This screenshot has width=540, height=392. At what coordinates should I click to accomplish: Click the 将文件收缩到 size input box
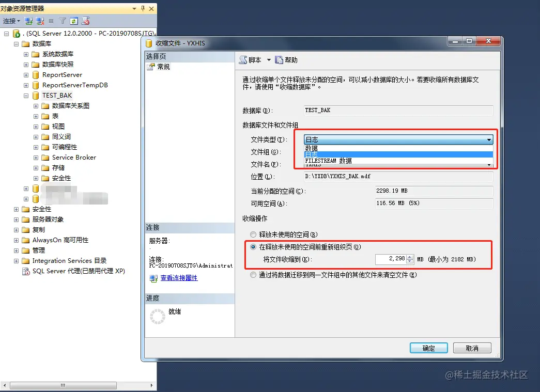click(391, 259)
